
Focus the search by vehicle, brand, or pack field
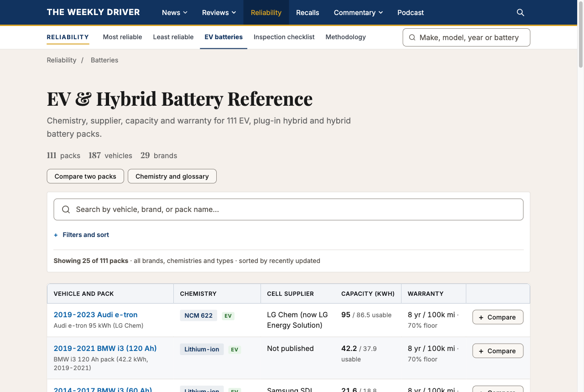[288, 210]
